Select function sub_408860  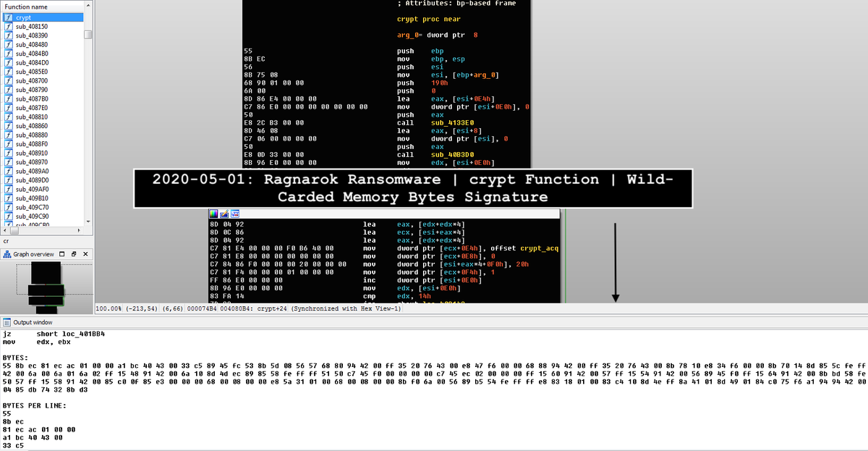tap(43, 126)
